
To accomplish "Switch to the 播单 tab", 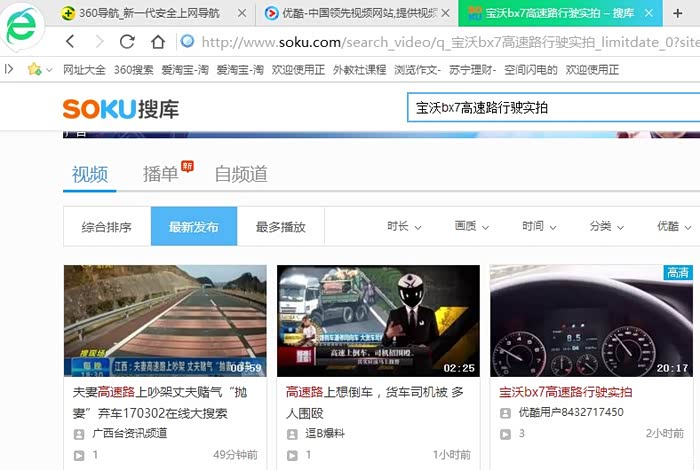I will 161,174.
